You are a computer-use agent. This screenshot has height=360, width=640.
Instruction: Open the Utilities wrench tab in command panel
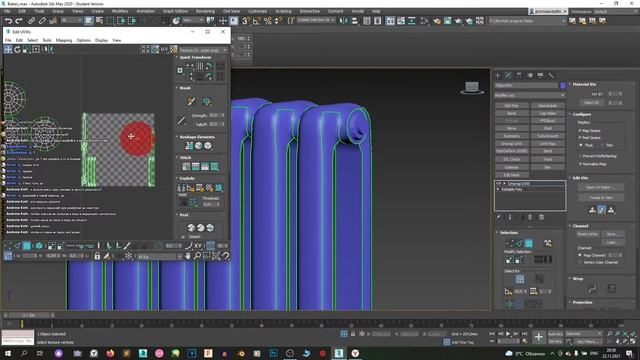tap(551, 76)
